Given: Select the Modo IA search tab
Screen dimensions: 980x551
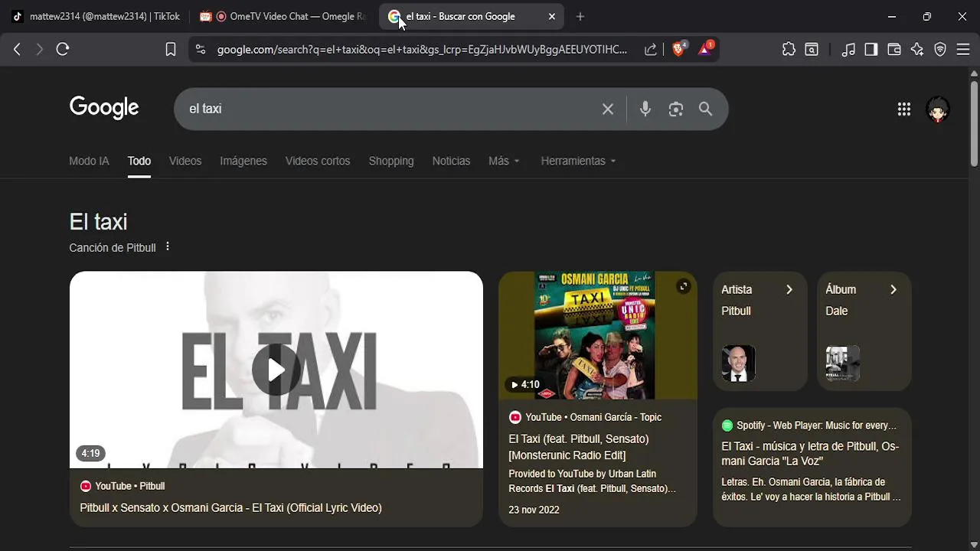Looking at the screenshot, I should point(89,161).
